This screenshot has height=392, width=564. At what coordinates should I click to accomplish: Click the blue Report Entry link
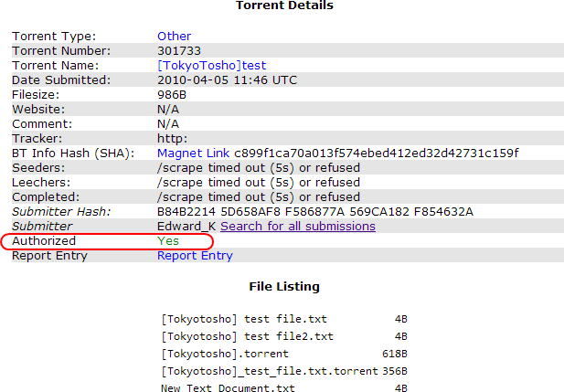[195, 256]
